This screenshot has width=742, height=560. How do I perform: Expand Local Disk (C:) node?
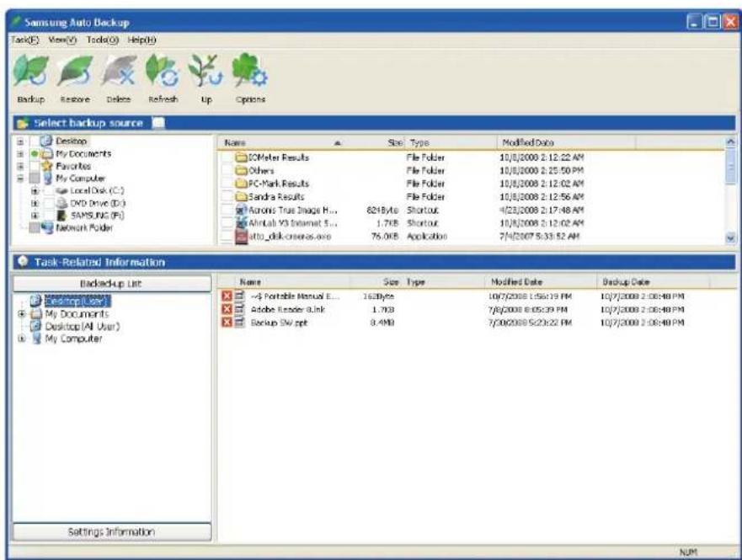click(35, 191)
